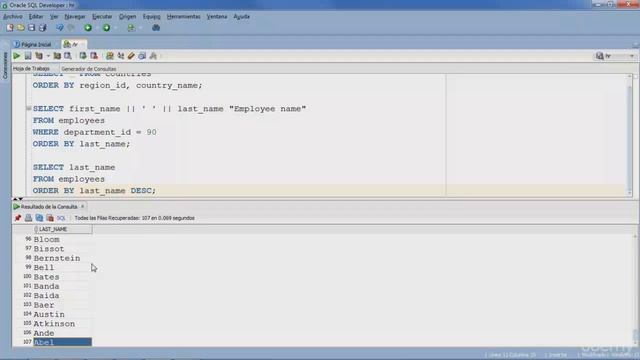Click the Print icon in results toolbar
640x360 pixels.
click(x=28, y=218)
